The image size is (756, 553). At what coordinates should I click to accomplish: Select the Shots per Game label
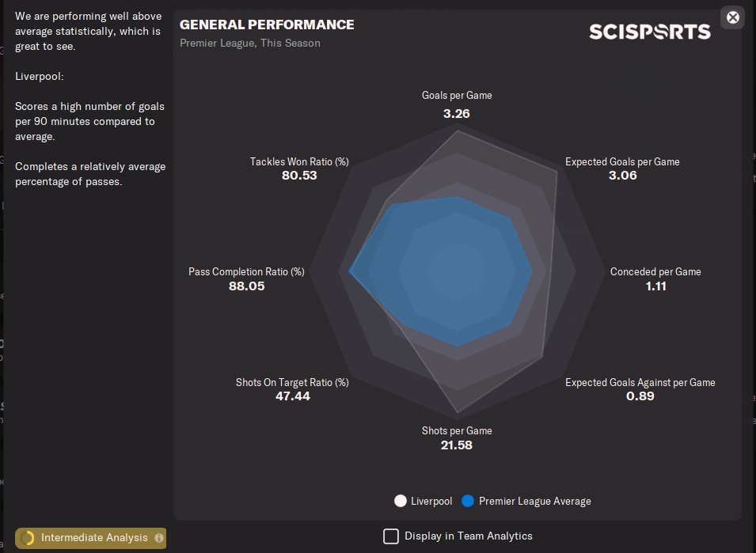tap(457, 430)
